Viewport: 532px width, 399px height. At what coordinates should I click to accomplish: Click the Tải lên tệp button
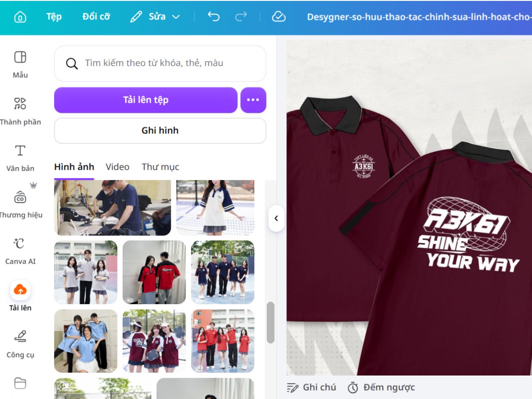click(146, 100)
